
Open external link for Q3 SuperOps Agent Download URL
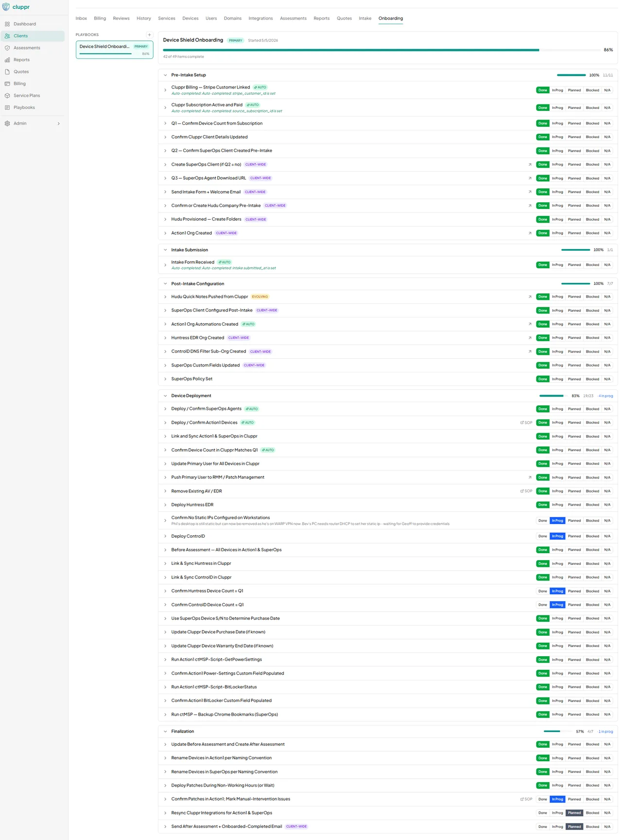tap(530, 178)
